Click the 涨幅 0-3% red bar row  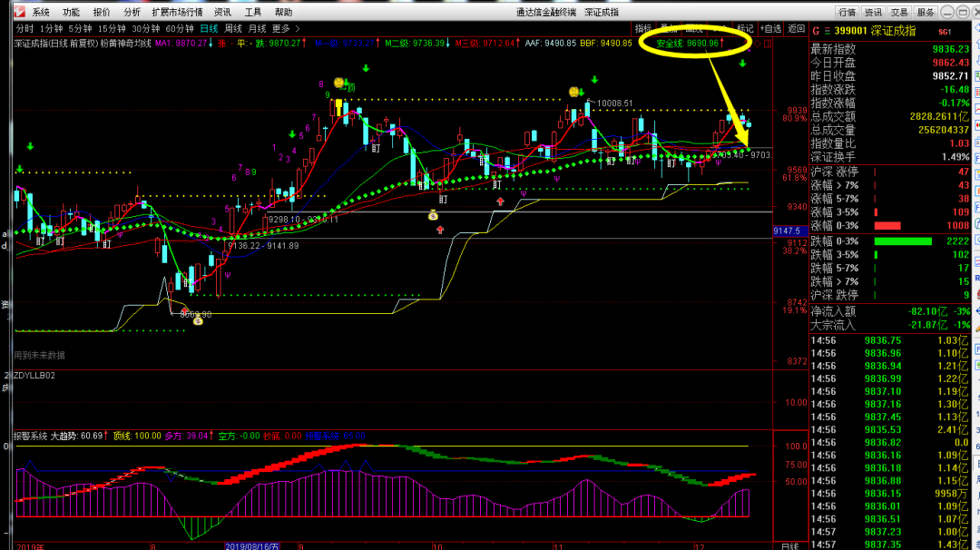(890, 226)
